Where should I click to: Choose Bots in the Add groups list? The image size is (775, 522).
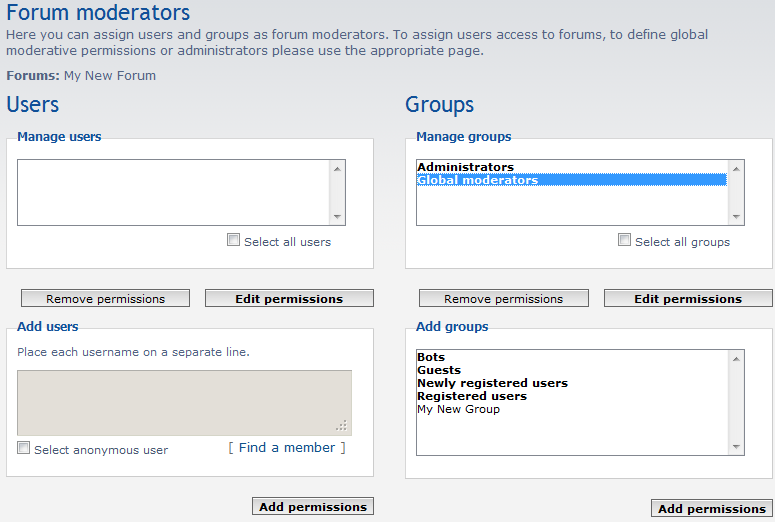coord(431,357)
